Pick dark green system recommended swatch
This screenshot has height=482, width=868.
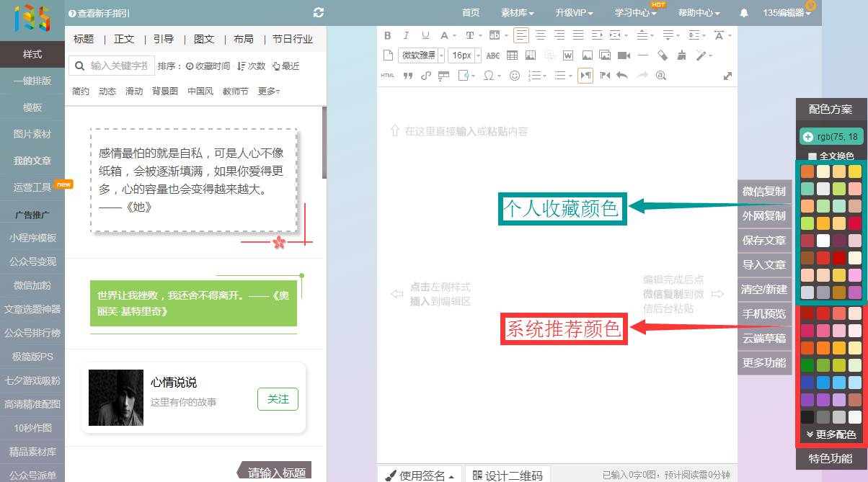[807, 365]
